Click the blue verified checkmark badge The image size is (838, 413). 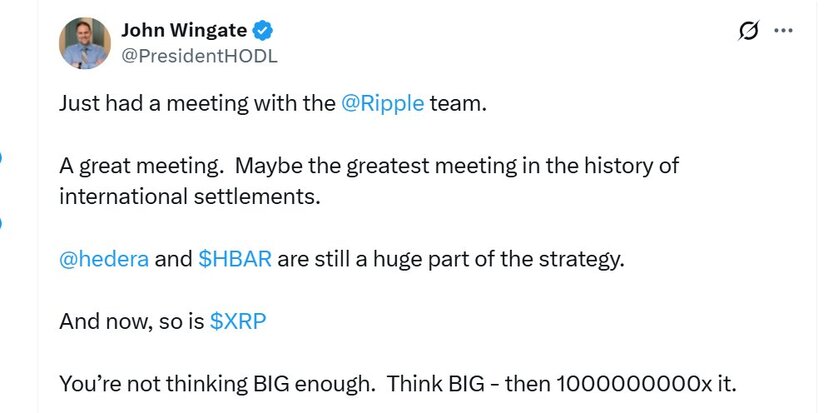click(262, 30)
